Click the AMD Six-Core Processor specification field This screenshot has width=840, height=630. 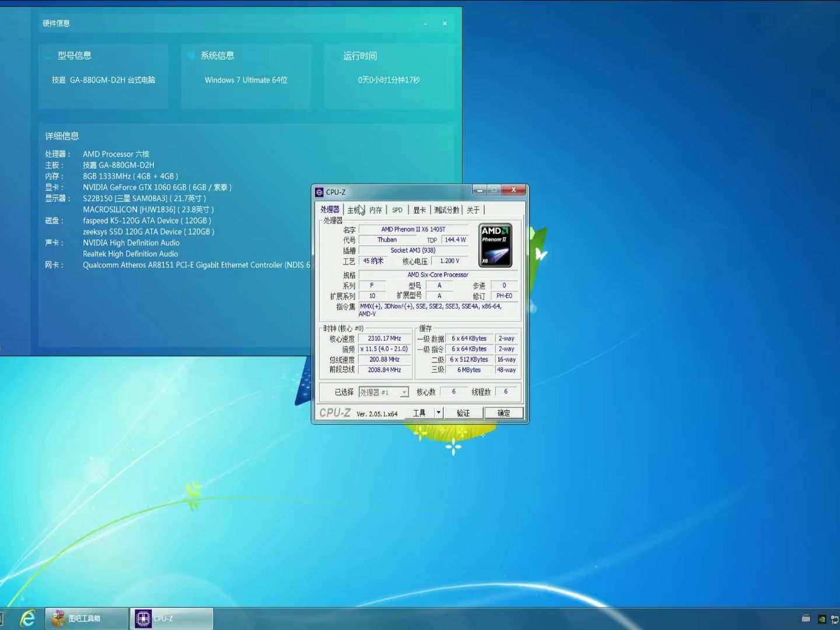(438, 275)
